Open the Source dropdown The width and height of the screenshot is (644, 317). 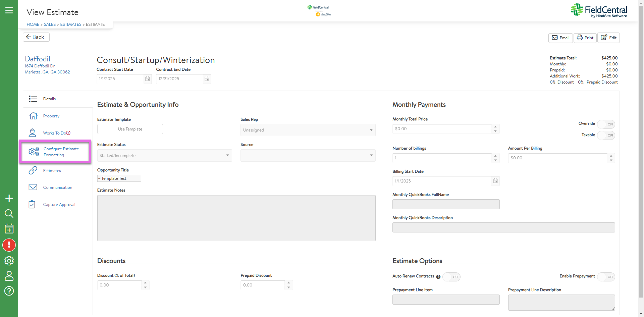(308, 156)
